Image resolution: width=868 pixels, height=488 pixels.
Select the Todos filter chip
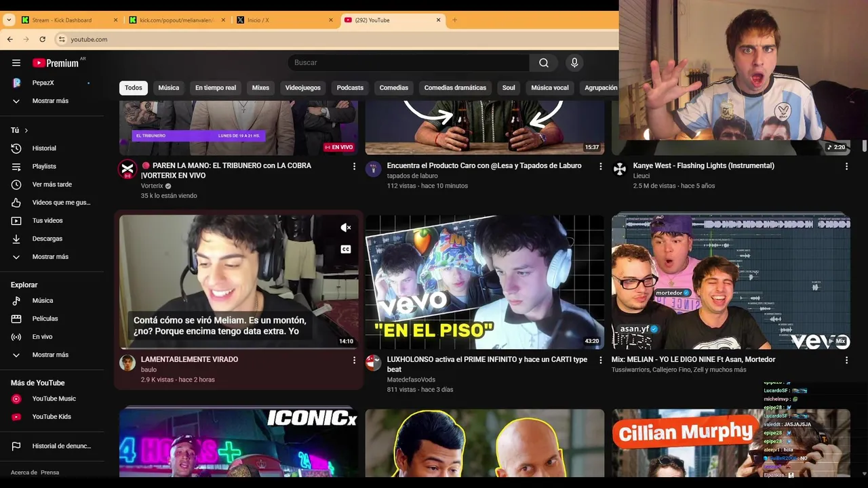click(x=134, y=87)
